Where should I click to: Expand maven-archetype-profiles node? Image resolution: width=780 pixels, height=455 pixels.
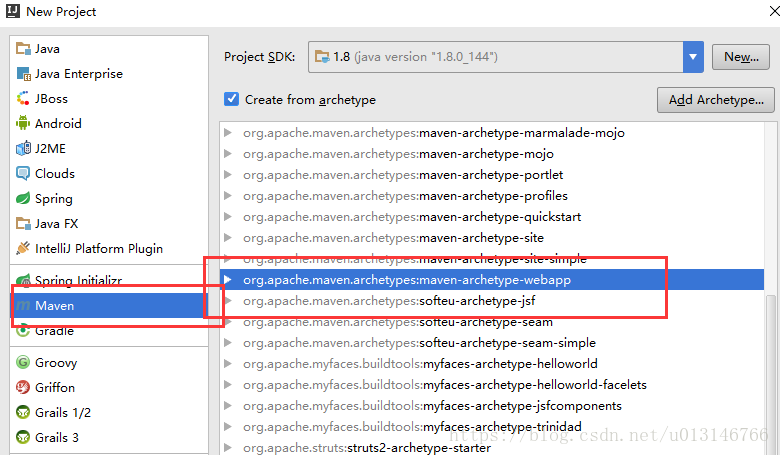point(228,195)
